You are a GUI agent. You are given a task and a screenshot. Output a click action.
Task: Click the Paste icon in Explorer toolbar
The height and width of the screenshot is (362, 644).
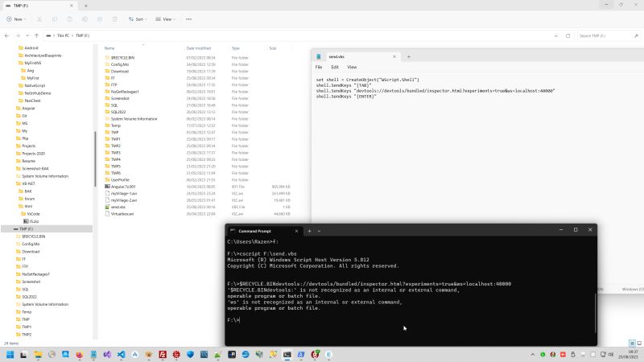(70, 19)
